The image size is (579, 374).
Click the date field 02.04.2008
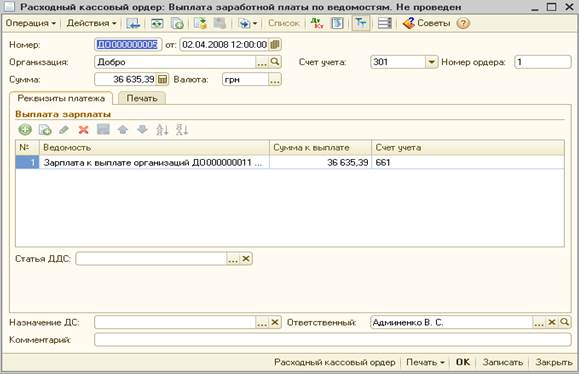pos(224,45)
